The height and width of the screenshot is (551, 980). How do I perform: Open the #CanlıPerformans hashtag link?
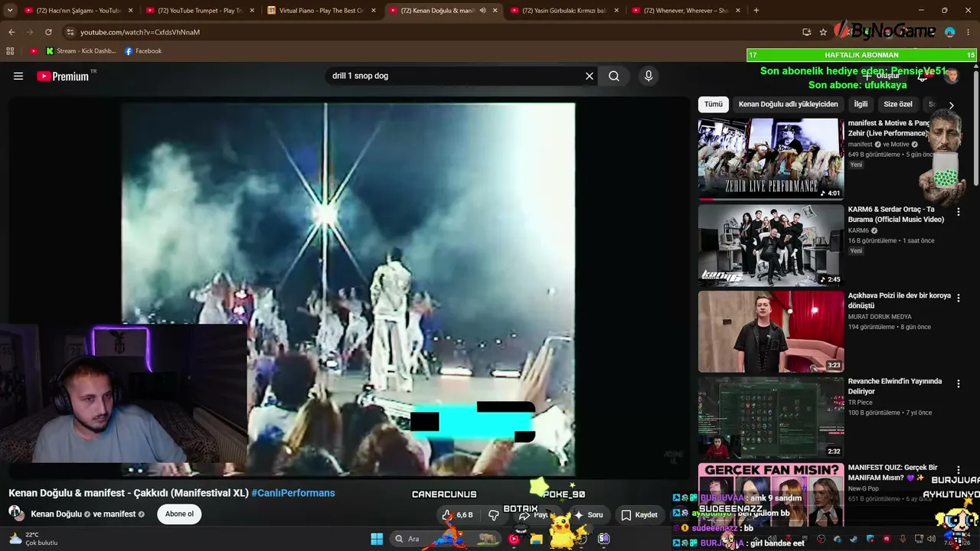[293, 493]
